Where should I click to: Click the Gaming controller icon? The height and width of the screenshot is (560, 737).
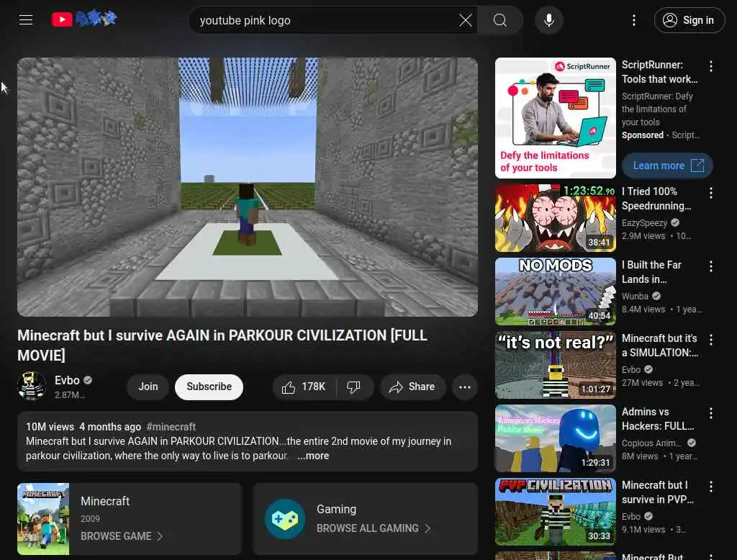pos(285,519)
